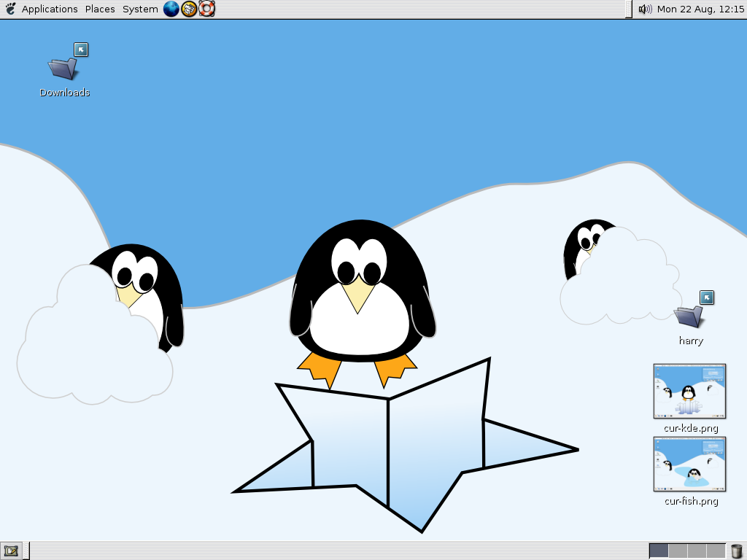Click the volume speaker icon

[645, 9]
